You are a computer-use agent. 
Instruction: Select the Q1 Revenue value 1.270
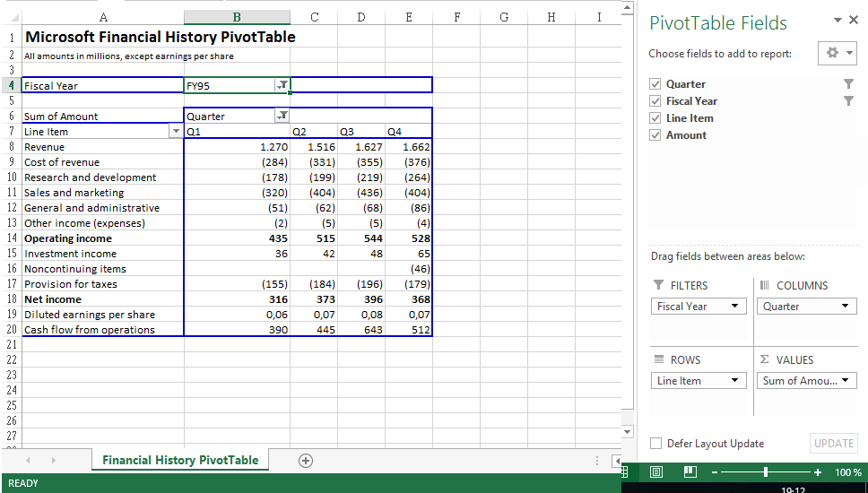pyautogui.click(x=237, y=147)
